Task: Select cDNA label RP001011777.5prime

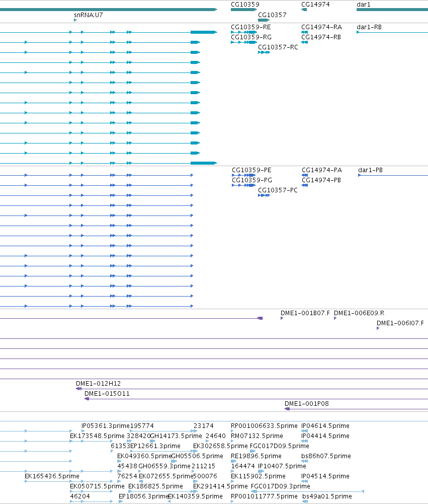Action: point(264,496)
